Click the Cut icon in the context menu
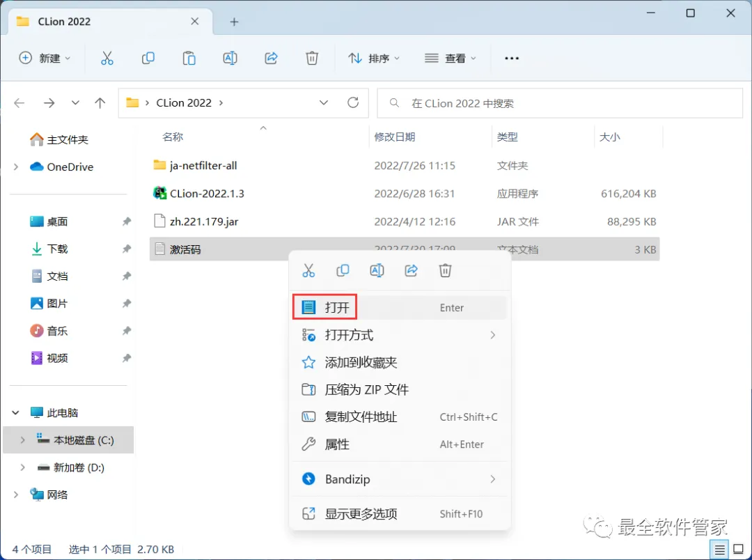This screenshot has height=560, width=752. pos(308,271)
